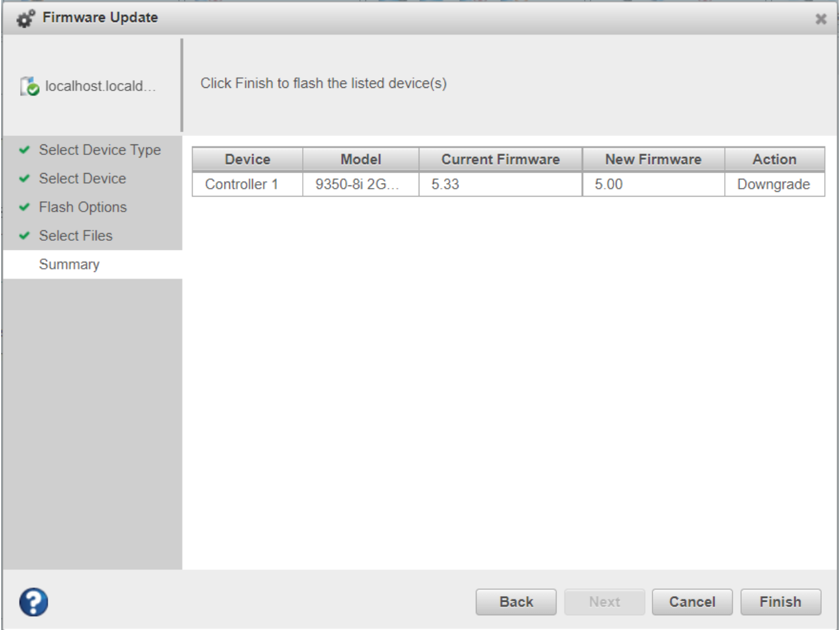
Task: Click the Flash Options green checkmark
Action: (25, 207)
